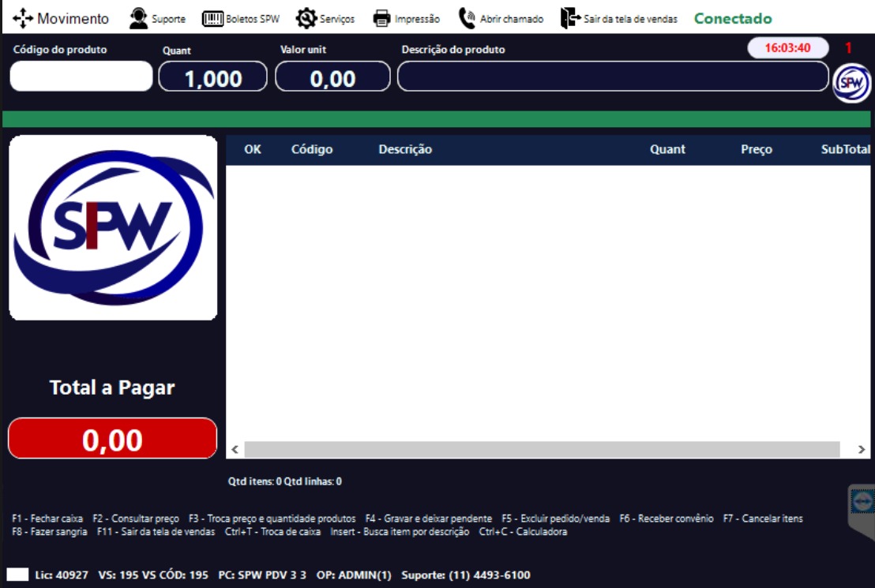Click the left arrow of the horizontal scrollbar
Screen dimensions: 875x588
(x=235, y=450)
